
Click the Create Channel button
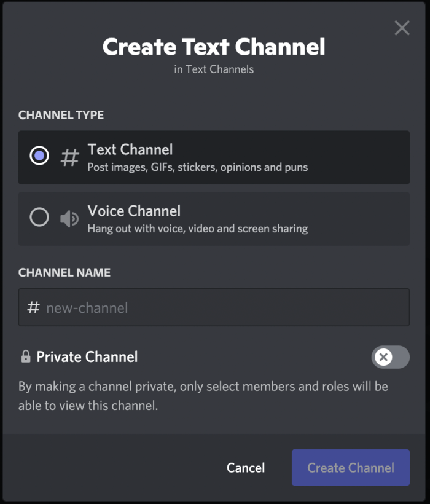coord(351,468)
